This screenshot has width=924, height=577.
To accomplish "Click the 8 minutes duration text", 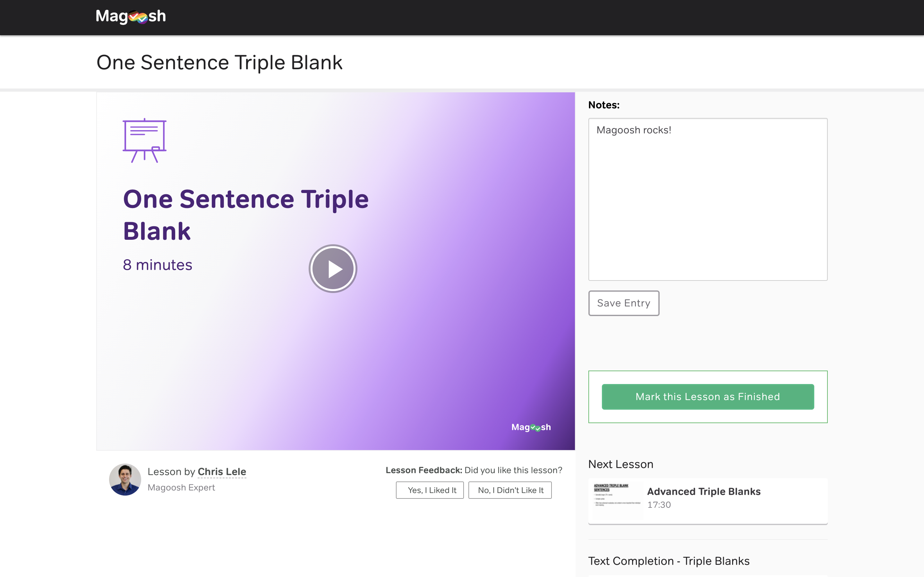I will tap(157, 265).
